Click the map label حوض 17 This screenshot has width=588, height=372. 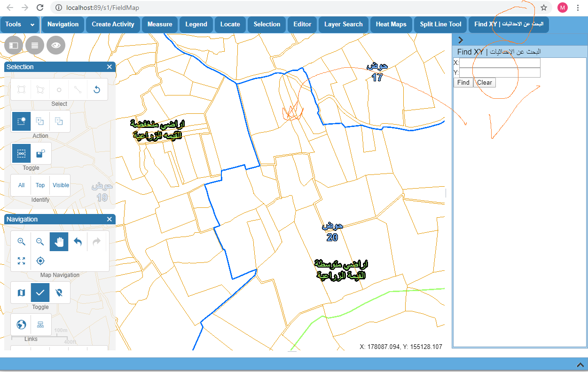377,72
